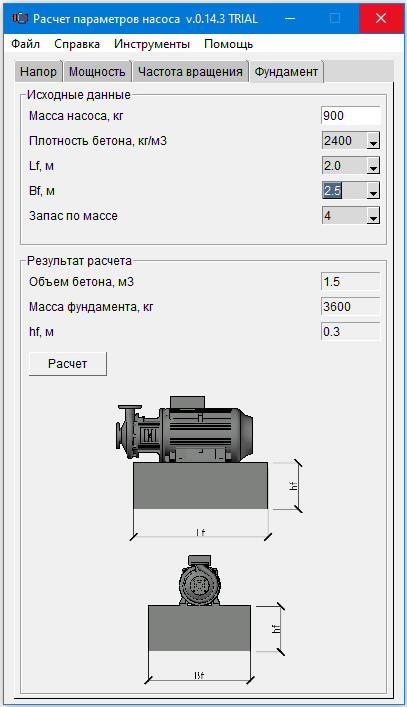Expand the Плотность бетона dropdown arrow
Image resolution: width=407 pixels, height=707 pixels.
click(x=373, y=141)
